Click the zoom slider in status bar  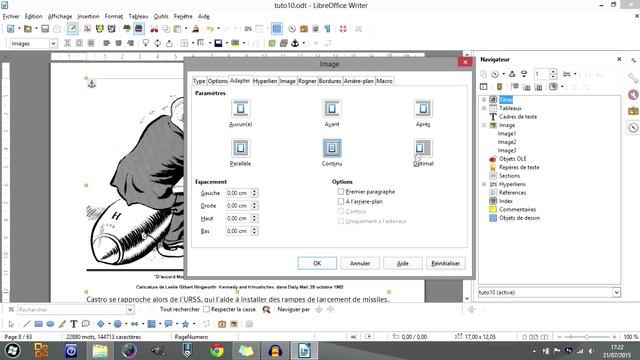[587, 337]
